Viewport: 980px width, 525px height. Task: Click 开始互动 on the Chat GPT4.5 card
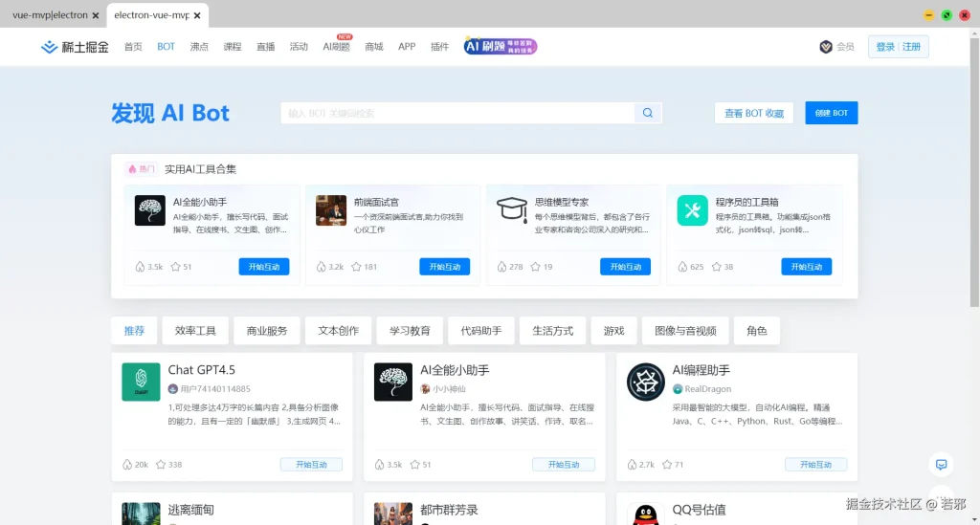pyautogui.click(x=311, y=465)
